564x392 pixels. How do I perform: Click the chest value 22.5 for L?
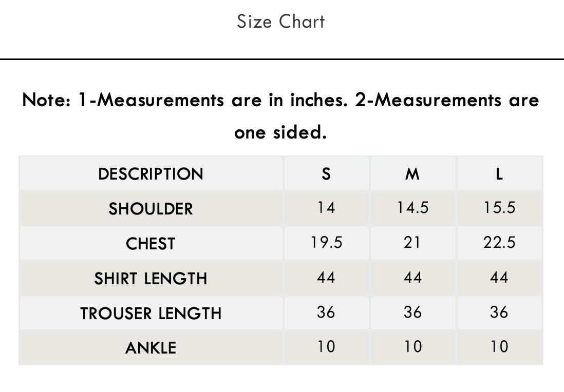(x=499, y=242)
